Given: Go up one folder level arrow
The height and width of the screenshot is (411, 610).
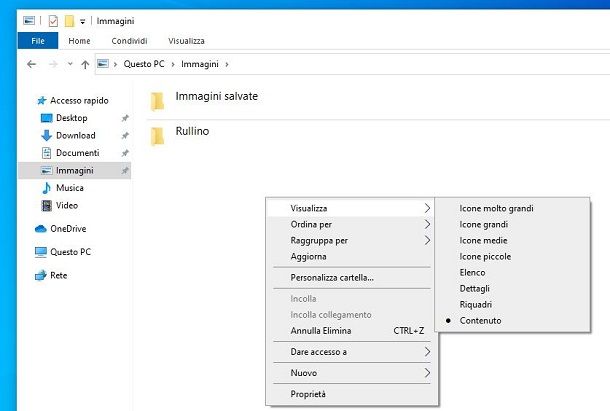Looking at the screenshot, I should [x=85, y=64].
